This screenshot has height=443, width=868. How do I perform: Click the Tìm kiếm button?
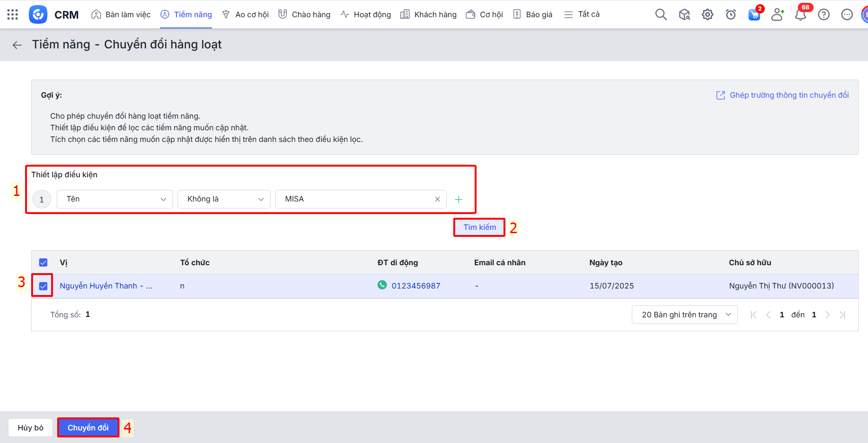[479, 227]
